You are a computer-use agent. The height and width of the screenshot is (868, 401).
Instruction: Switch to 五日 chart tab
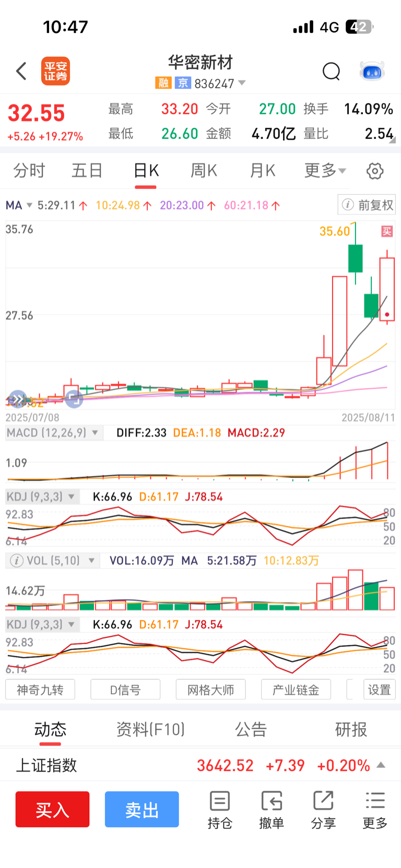87,171
